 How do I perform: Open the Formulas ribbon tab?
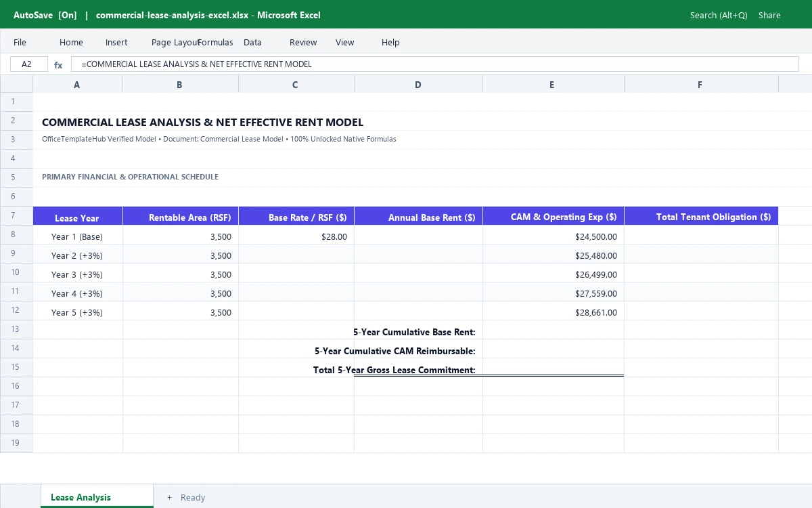click(215, 42)
